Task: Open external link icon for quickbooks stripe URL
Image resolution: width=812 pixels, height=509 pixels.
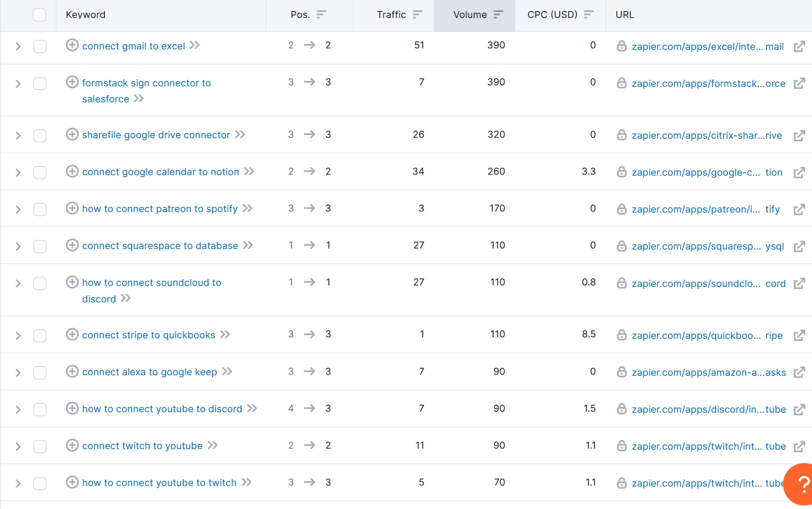Action: pos(799,335)
